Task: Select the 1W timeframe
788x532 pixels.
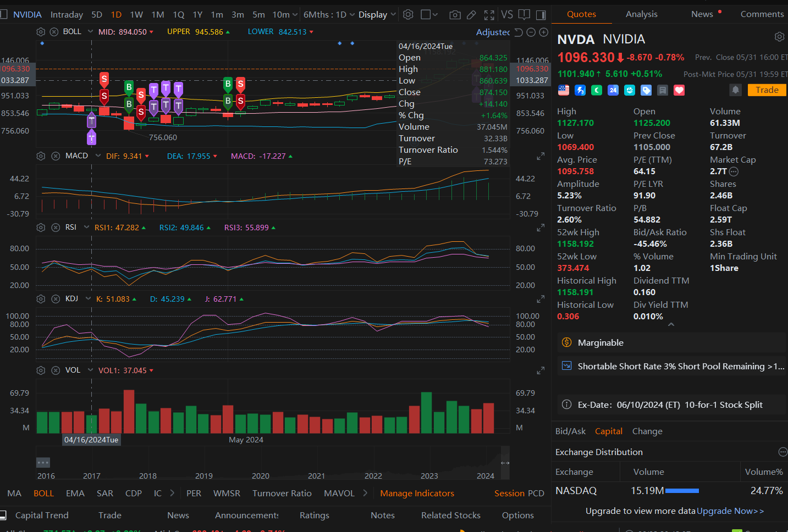Action: pos(136,15)
